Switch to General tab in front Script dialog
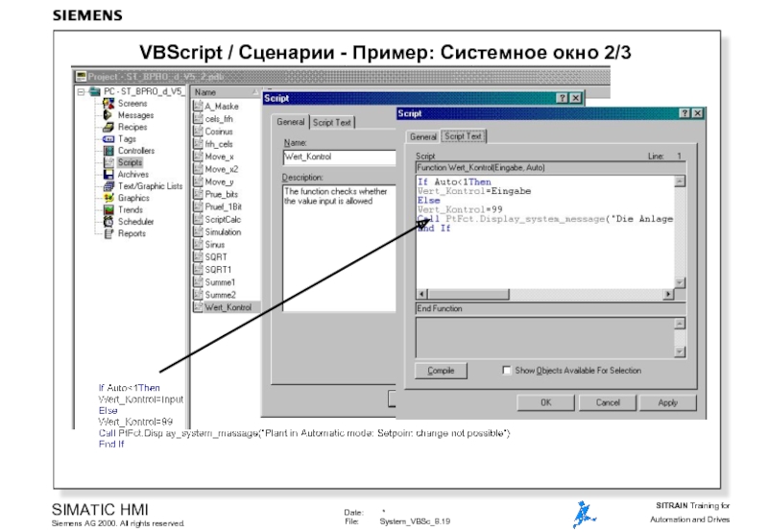 422,136
